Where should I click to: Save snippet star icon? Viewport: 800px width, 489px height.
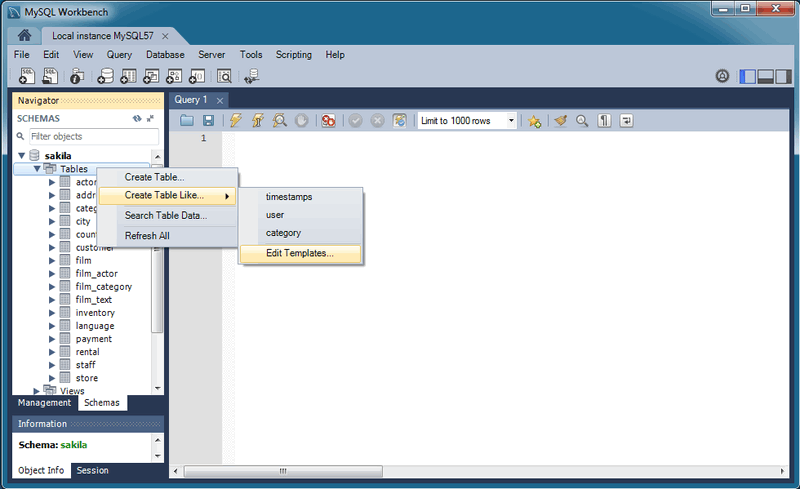click(x=534, y=121)
